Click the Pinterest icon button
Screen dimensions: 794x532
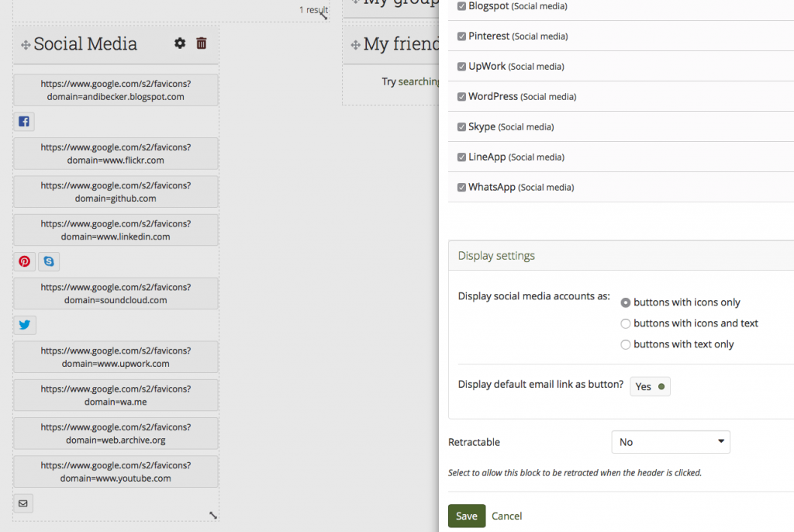pos(25,262)
